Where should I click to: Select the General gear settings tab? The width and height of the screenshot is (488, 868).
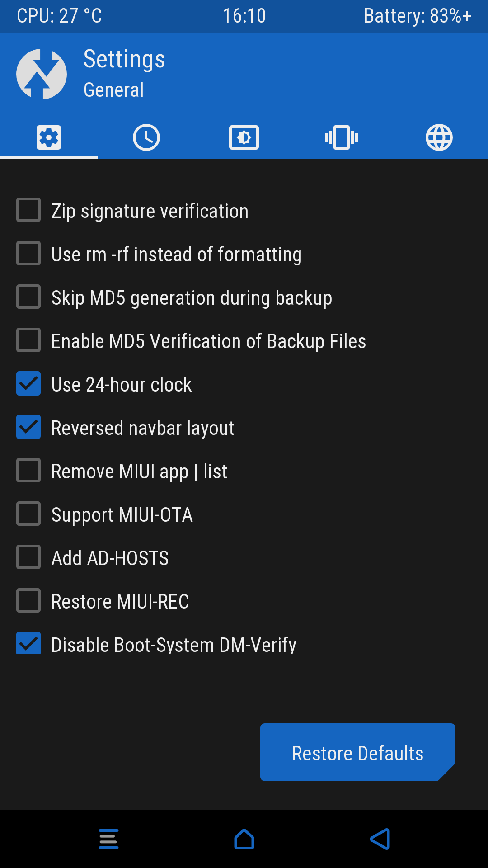click(49, 137)
